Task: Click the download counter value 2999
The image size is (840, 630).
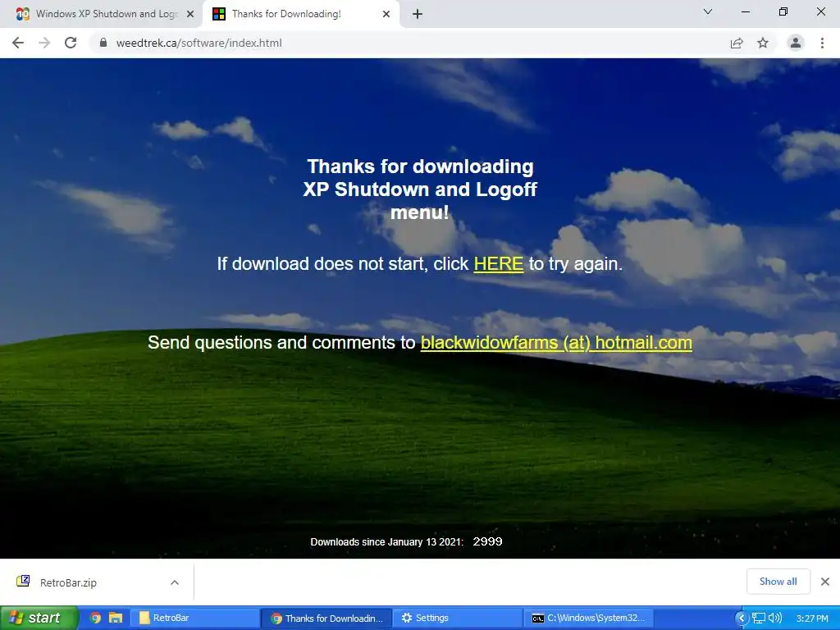Action: point(487,541)
